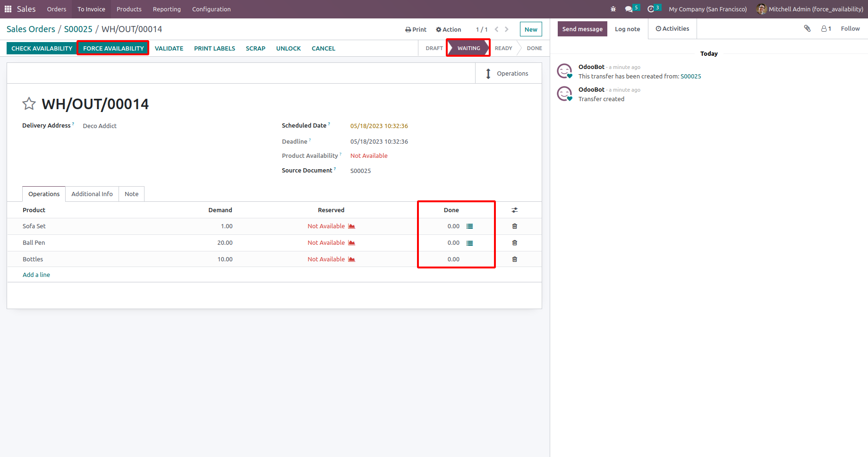The image size is (868, 457).
Task: Open Configuration menu
Action: click(211, 9)
